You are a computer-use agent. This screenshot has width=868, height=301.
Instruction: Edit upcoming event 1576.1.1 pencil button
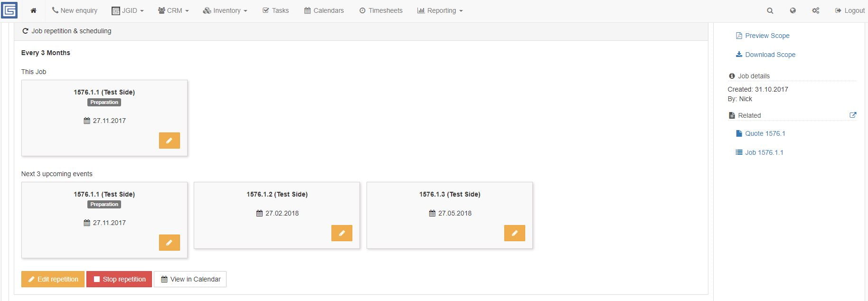(169, 243)
